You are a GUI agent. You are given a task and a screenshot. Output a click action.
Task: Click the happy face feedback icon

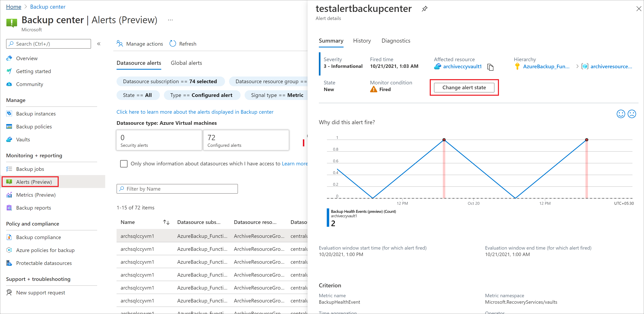click(x=621, y=114)
